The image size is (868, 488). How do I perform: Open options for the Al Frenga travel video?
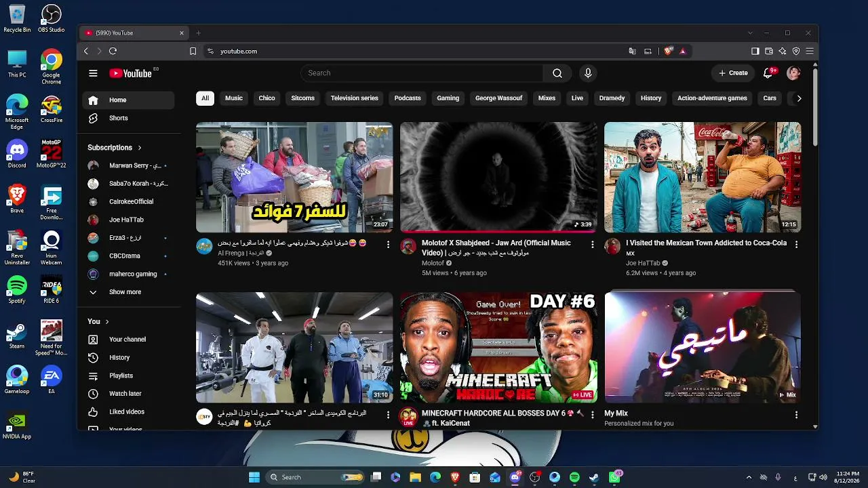[388, 244]
